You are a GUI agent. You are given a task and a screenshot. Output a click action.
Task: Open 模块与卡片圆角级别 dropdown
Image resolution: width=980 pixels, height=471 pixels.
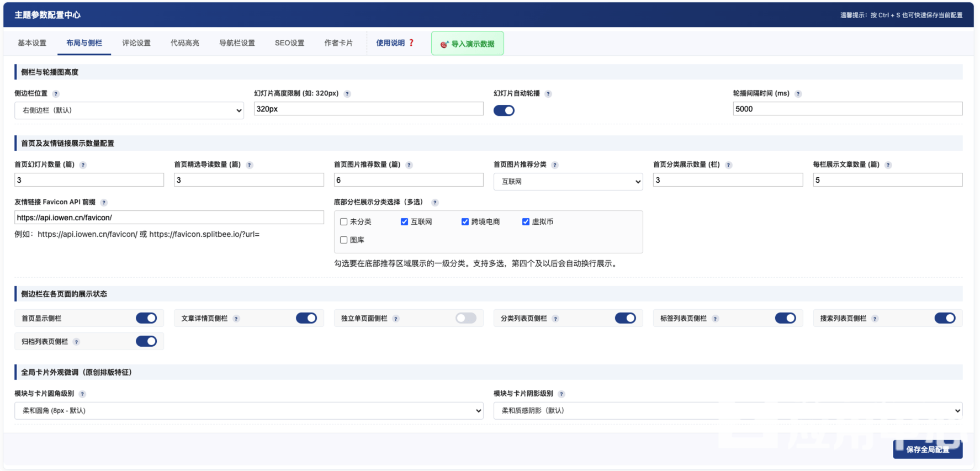coord(249,411)
